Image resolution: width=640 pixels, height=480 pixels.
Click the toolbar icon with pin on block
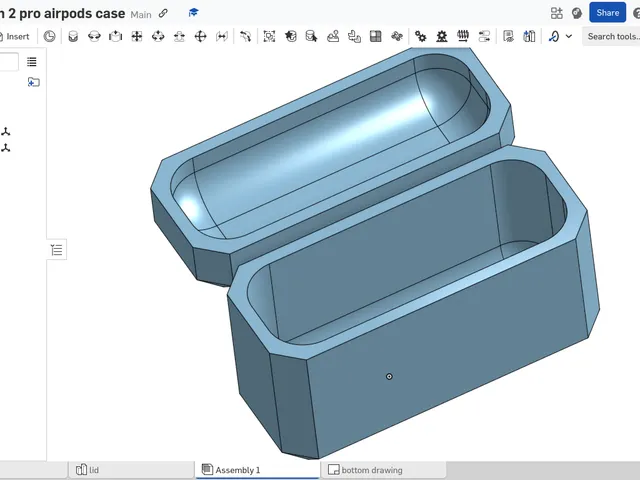pyautogui.click(x=333, y=36)
